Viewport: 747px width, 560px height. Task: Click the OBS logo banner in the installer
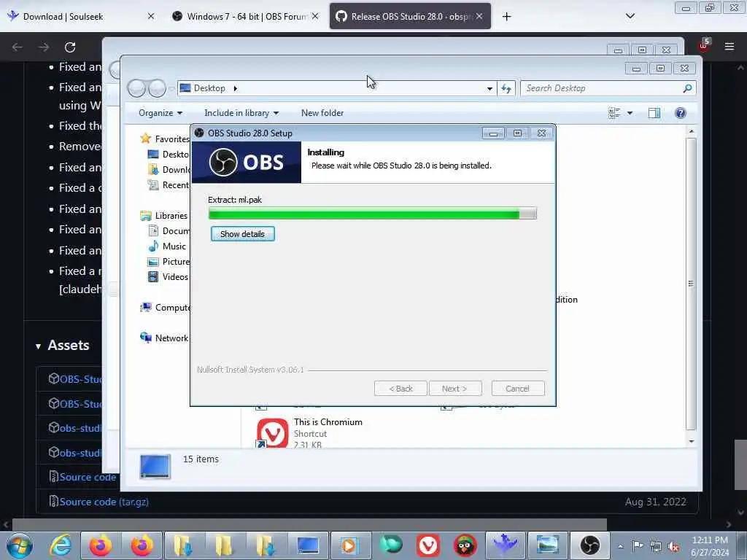(x=247, y=163)
